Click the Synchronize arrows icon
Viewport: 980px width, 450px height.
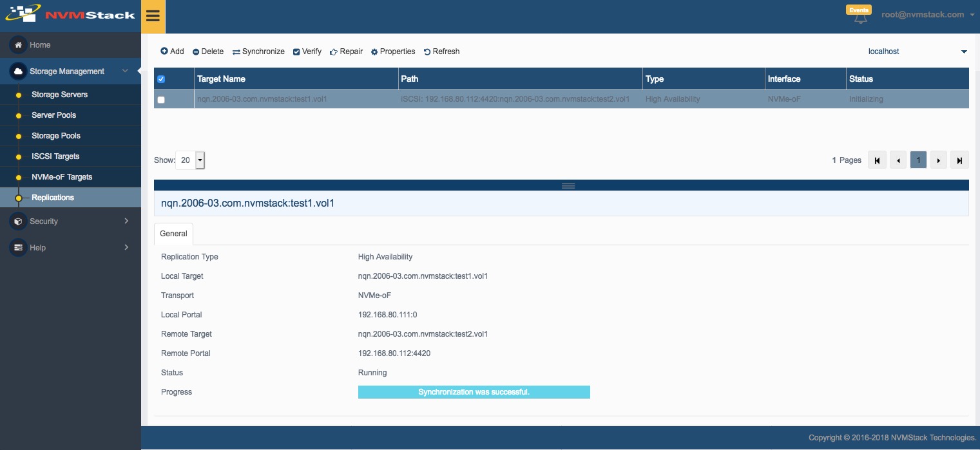[236, 52]
